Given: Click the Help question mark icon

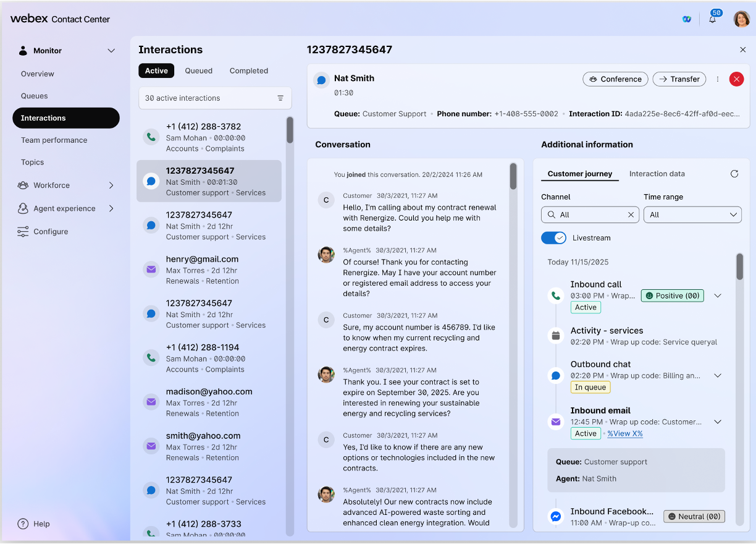Looking at the screenshot, I should point(23,524).
